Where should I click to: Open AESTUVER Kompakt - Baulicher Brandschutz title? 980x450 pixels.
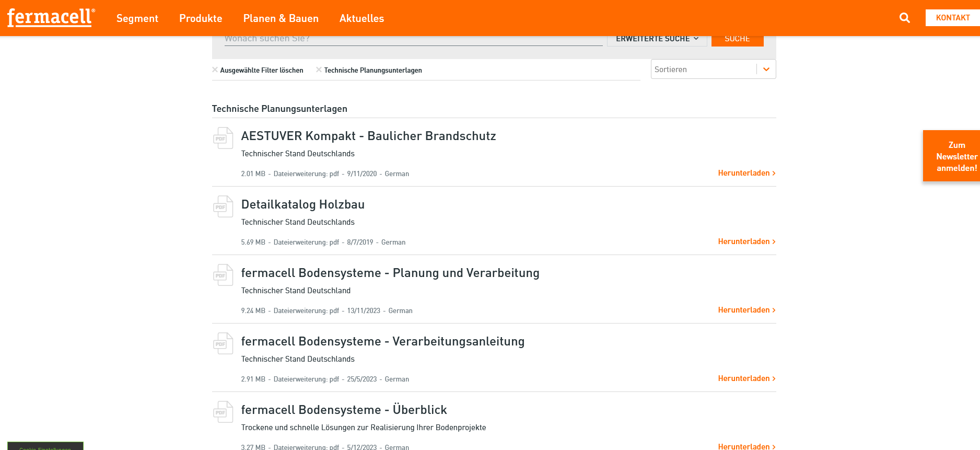tap(368, 136)
